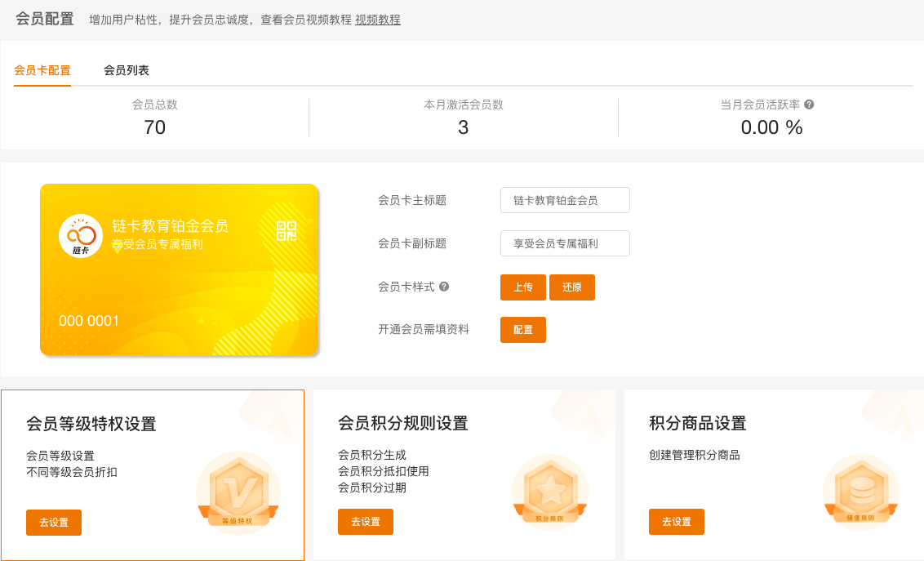Click the 链卡 logo on the member card

tap(81, 236)
